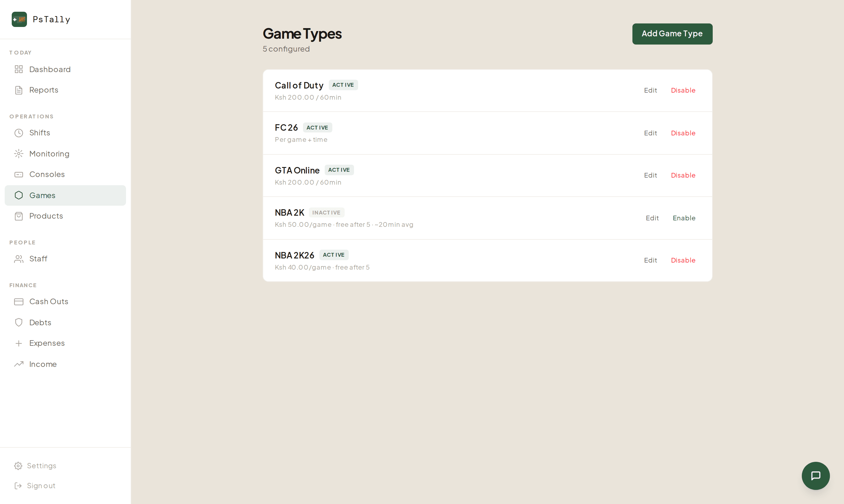The height and width of the screenshot is (504, 844).
Task: Click the Income trending arrow icon
Action: point(19,364)
